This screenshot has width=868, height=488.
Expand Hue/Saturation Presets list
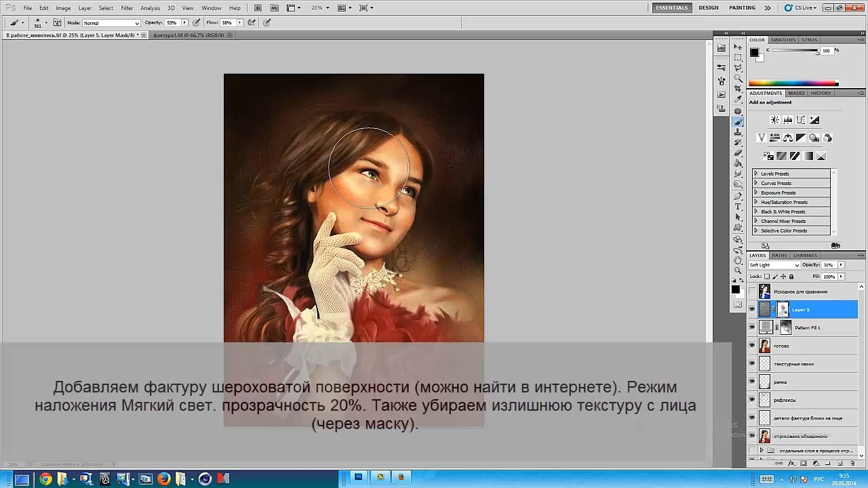[756, 202]
